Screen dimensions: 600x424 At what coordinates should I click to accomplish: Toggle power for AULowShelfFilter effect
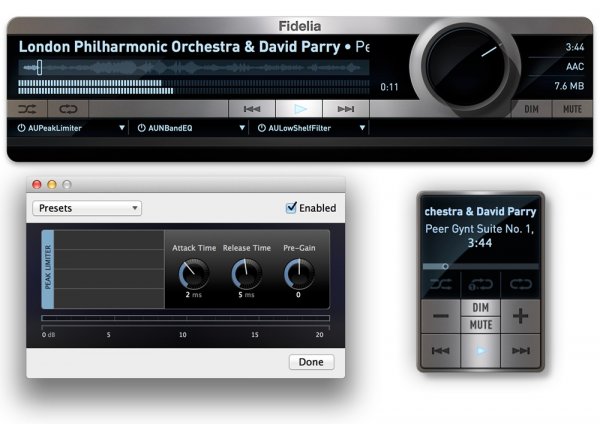[x=262, y=128]
